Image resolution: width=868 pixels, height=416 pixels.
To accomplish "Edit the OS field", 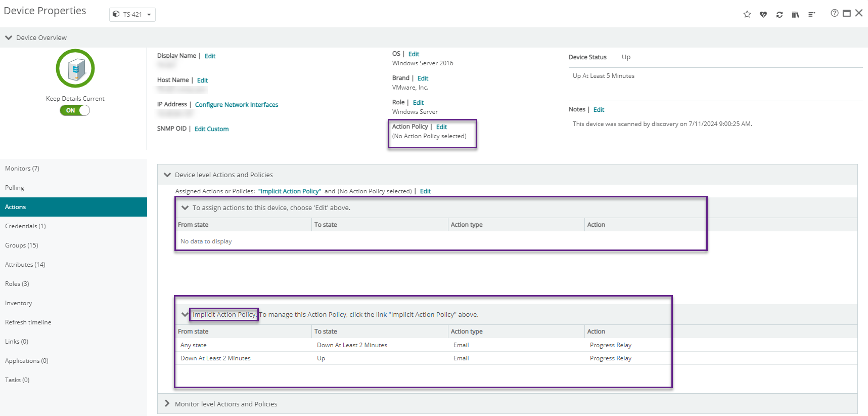I will coord(414,54).
